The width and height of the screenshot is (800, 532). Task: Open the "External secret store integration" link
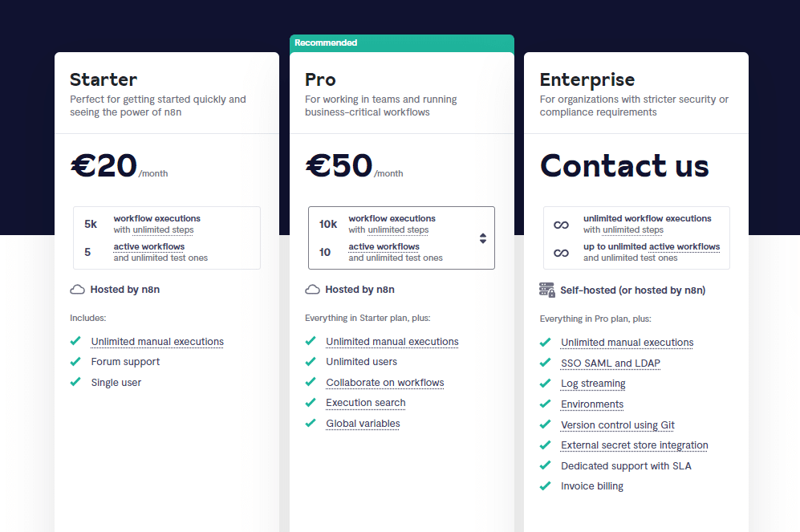click(634, 445)
